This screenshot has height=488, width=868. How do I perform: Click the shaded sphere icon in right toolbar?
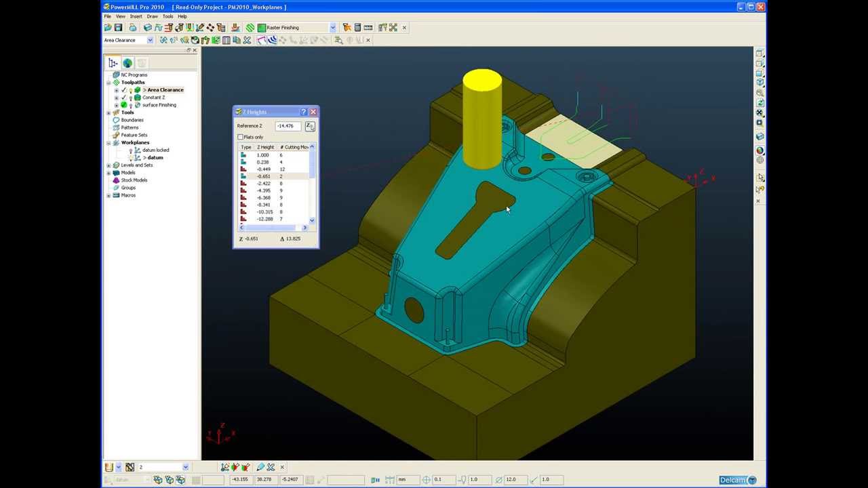[x=759, y=150]
